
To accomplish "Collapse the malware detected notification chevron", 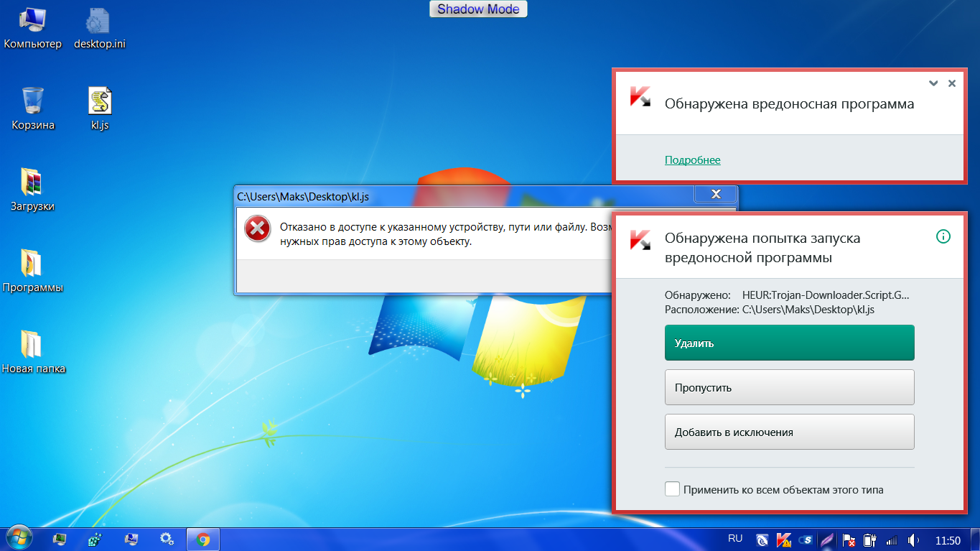I will (933, 83).
